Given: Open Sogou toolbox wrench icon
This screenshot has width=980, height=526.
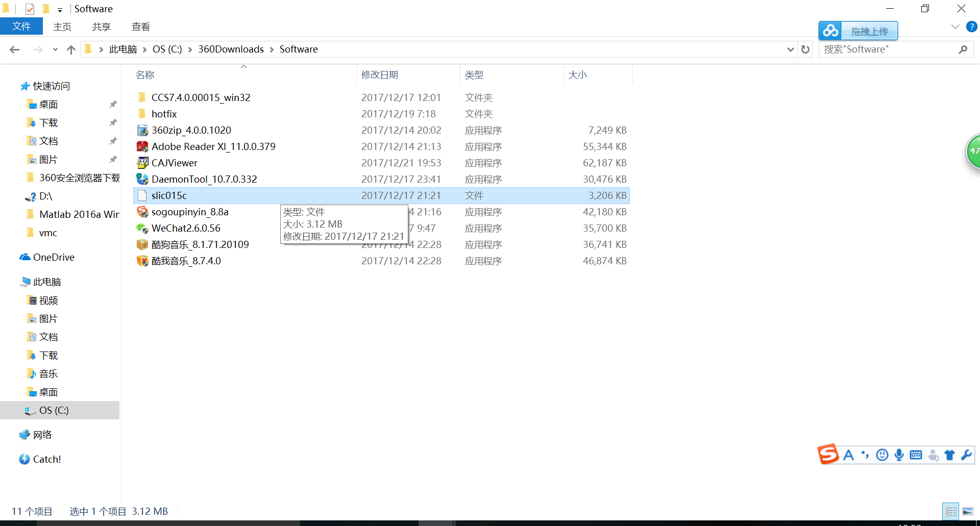Looking at the screenshot, I should [966, 455].
